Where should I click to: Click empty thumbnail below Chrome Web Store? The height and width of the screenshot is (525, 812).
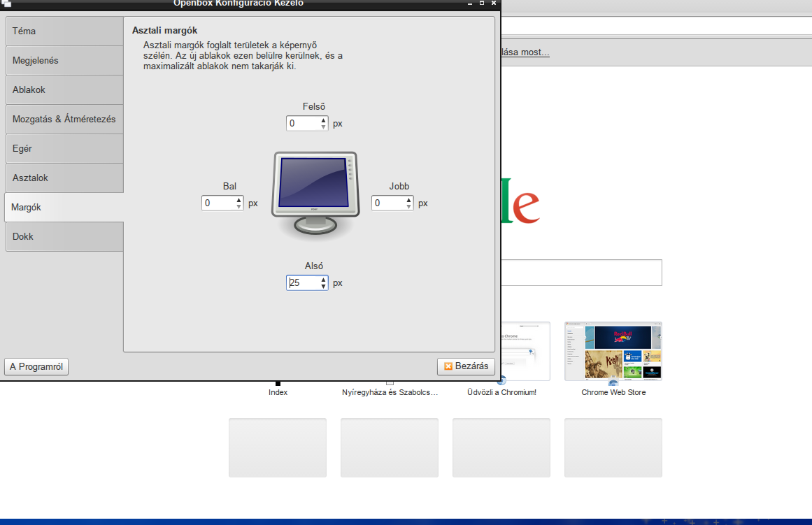tap(613, 448)
